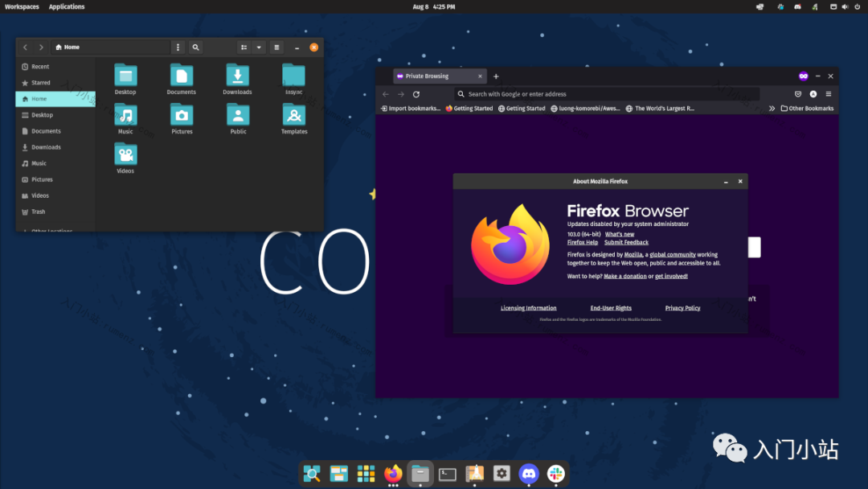Open the Files hamburger menu
The image size is (868, 489).
tap(276, 47)
